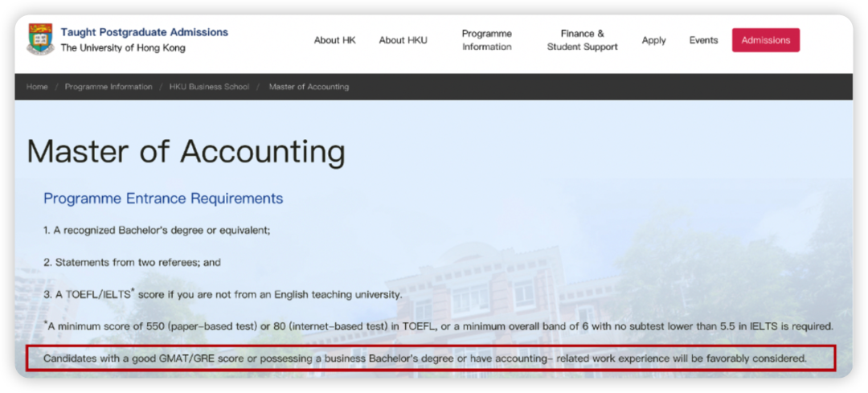Viewport: 868px width, 393px height.
Task: Click the Programme Entrance Requirements heading
Action: 163,199
